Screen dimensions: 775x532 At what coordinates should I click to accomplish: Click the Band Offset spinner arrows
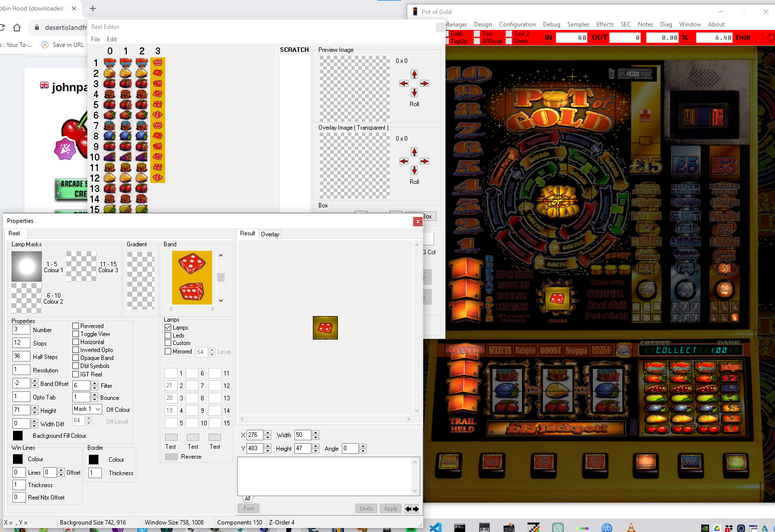(34, 383)
